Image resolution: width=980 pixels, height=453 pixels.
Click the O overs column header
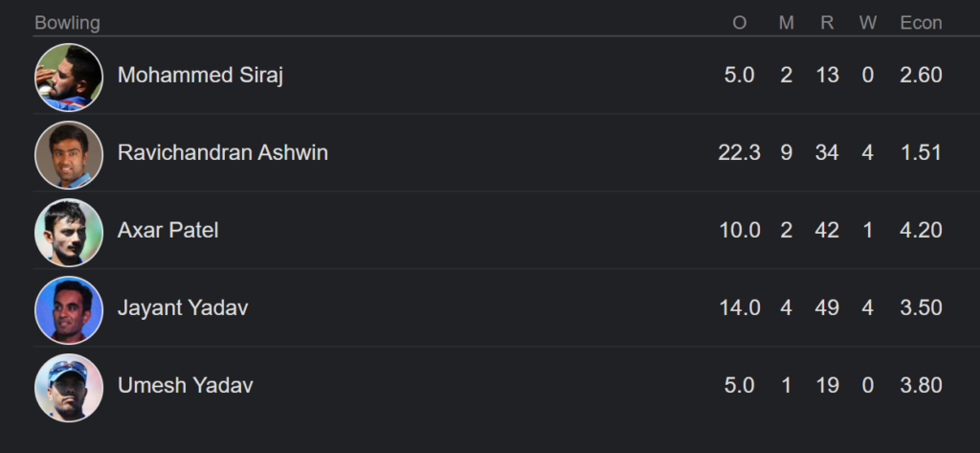[740, 23]
